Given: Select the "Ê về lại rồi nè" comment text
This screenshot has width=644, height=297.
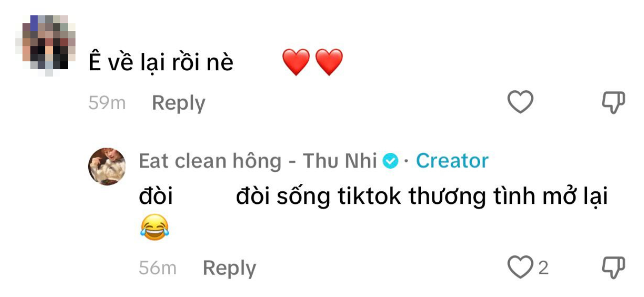Looking at the screenshot, I should [x=161, y=63].
